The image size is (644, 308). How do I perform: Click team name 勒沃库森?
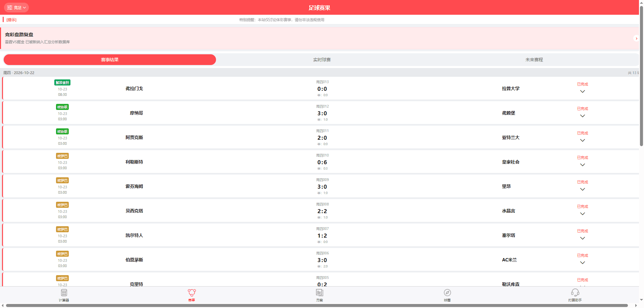pos(511,284)
